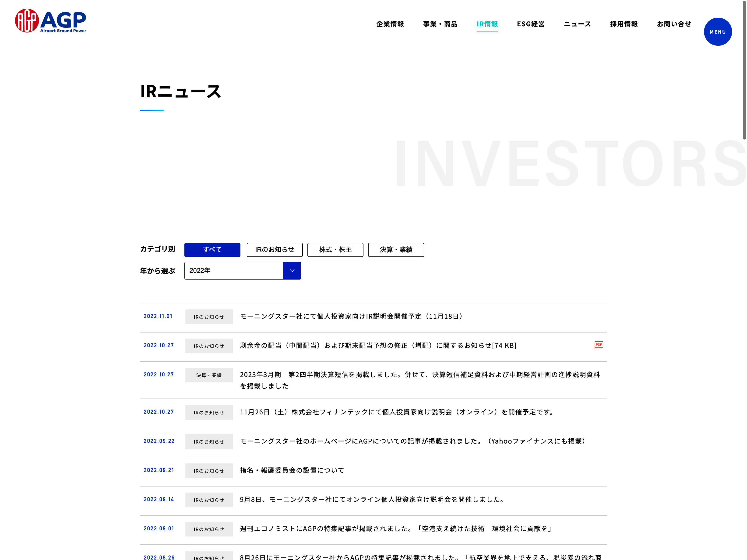Open 指名・報酬委員会の設置について news item

[x=292, y=470]
